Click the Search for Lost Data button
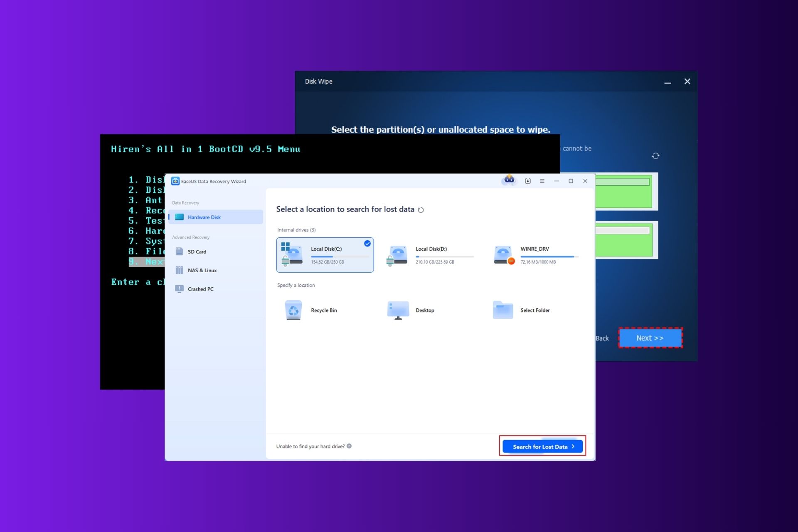The image size is (798, 532). tap(542, 446)
